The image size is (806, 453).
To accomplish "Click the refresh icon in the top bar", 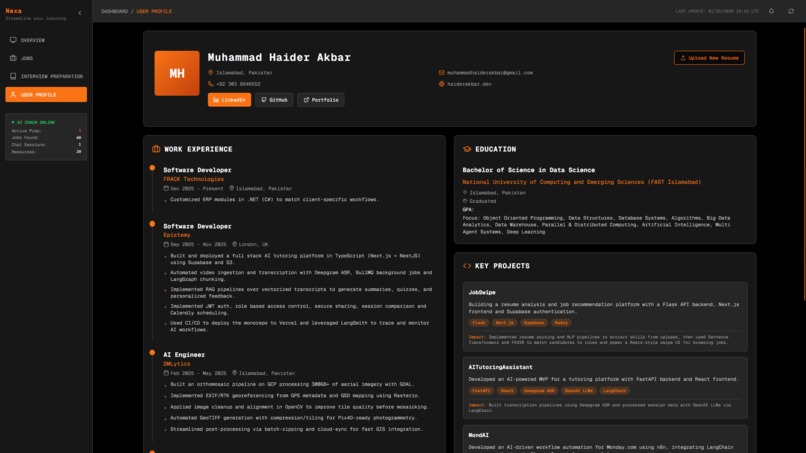I will 791,11.
